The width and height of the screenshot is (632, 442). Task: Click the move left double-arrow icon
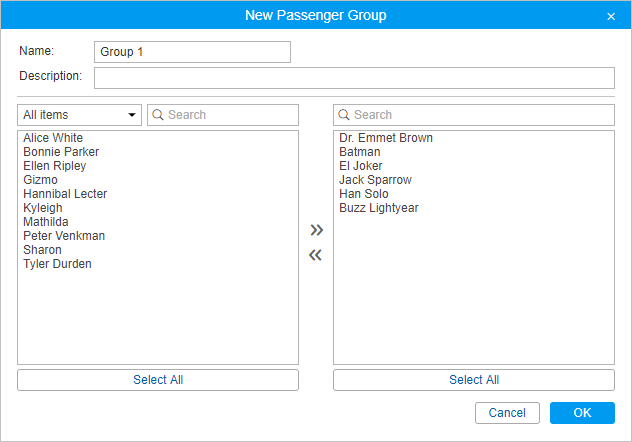(x=316, y=255)
